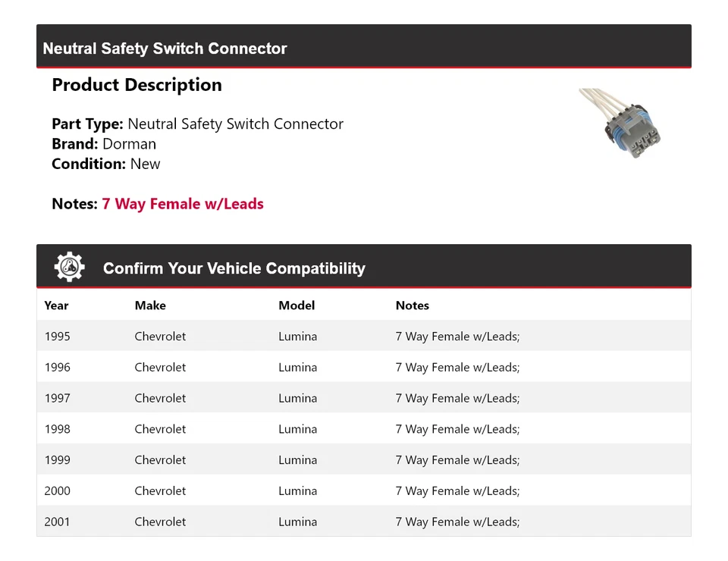The height and width of the screenshot is (561, 728).
Task: Click Lumina in the 1997 row
Action: pos(297,399)
